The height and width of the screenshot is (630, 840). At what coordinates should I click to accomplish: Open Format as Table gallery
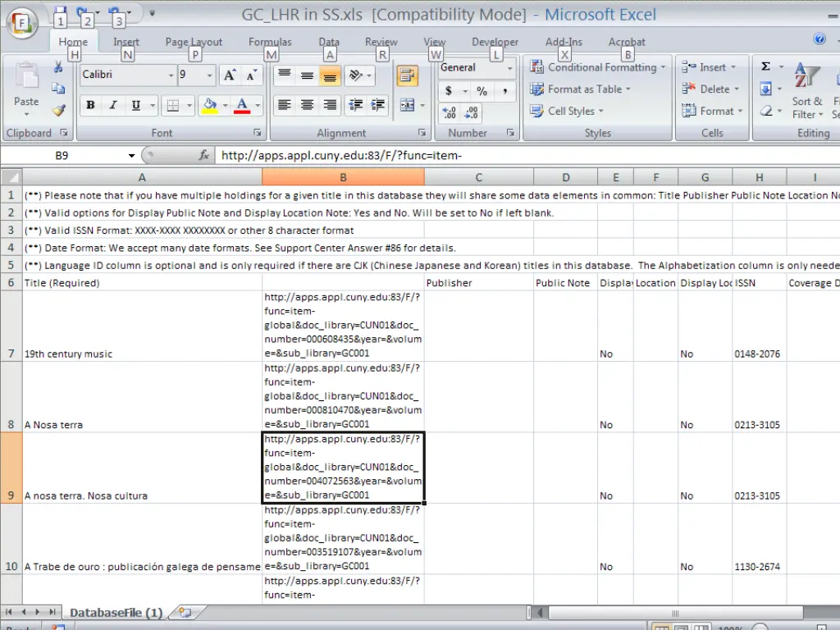click(580, 89)
